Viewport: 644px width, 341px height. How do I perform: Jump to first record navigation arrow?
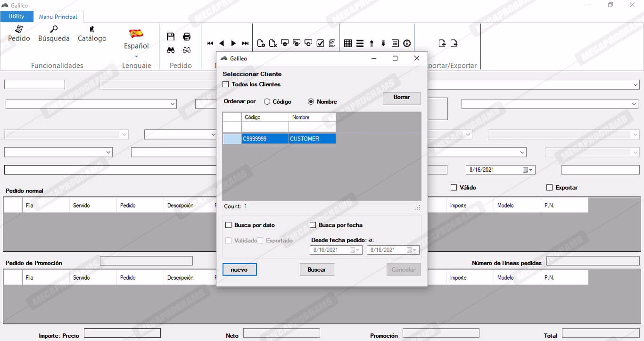click(210, 43)
